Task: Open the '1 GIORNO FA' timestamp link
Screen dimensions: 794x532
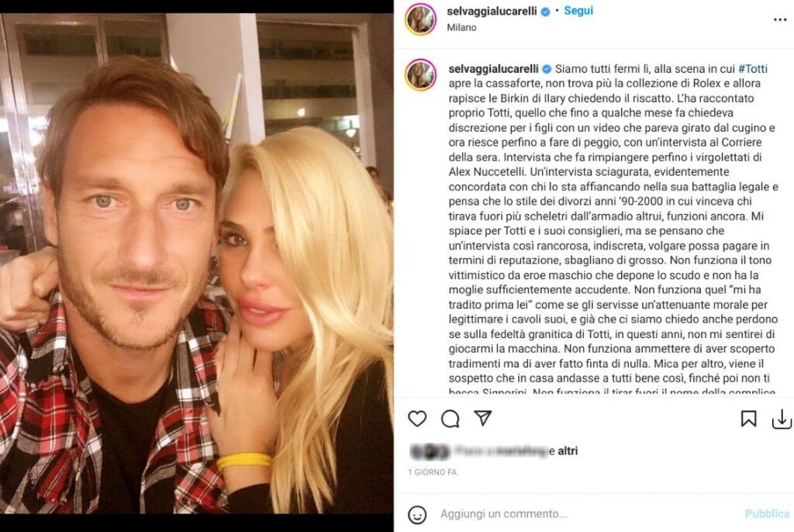Action: pyautogui.click(x=433, y=472)
